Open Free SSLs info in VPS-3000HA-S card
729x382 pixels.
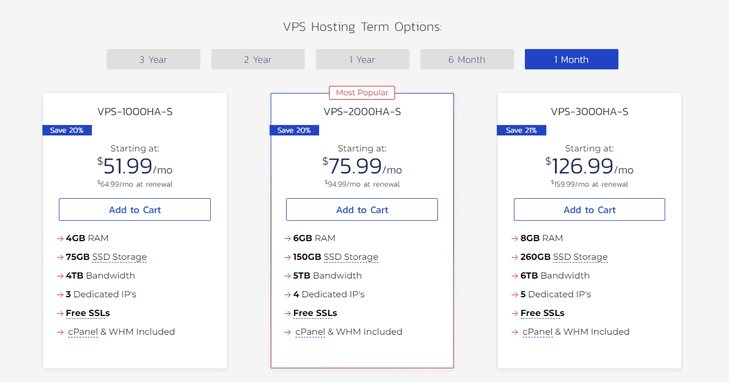click(x=543, y=313)
